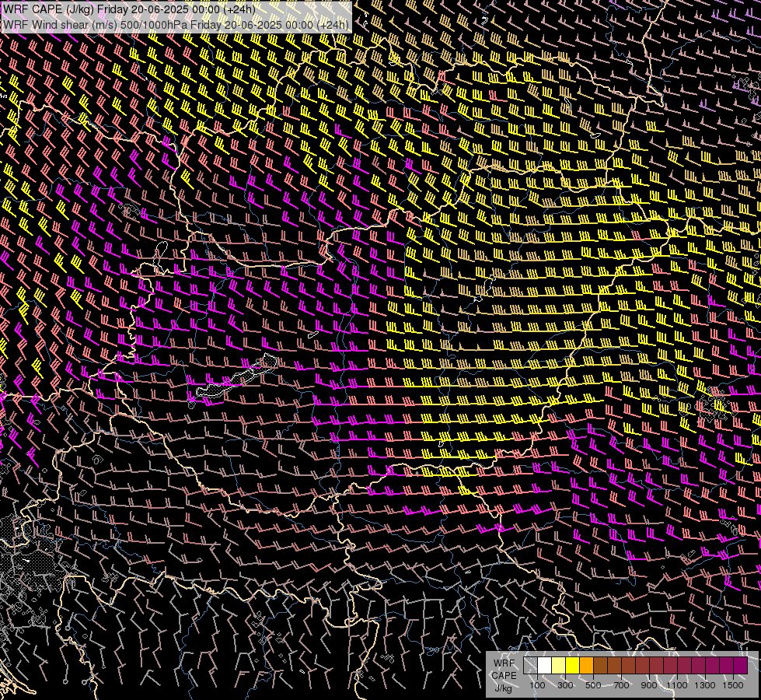Click the 700 legend value label
Image resolution: width=761 pixels, height=700 pixels.
click(621, 685)
